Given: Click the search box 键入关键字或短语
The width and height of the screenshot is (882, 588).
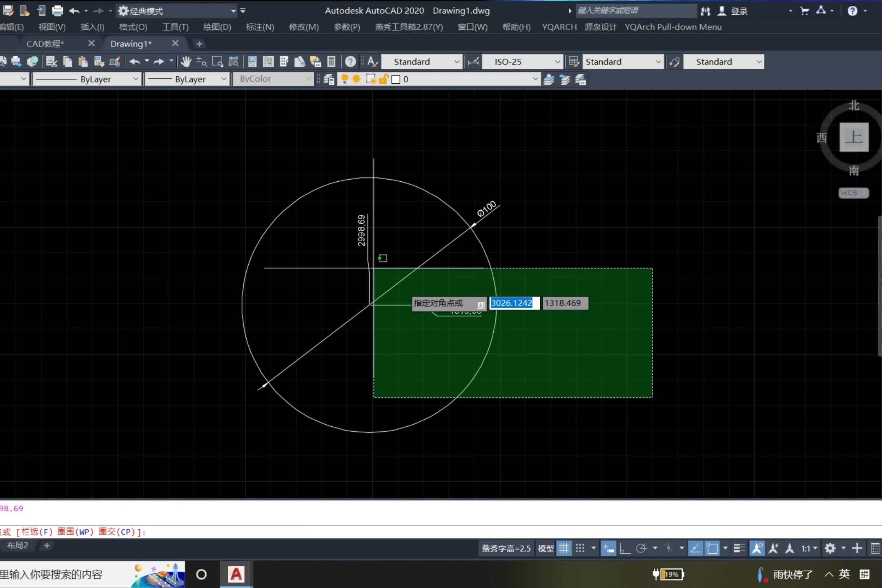Looking at the screenshot, I should 636,11.
